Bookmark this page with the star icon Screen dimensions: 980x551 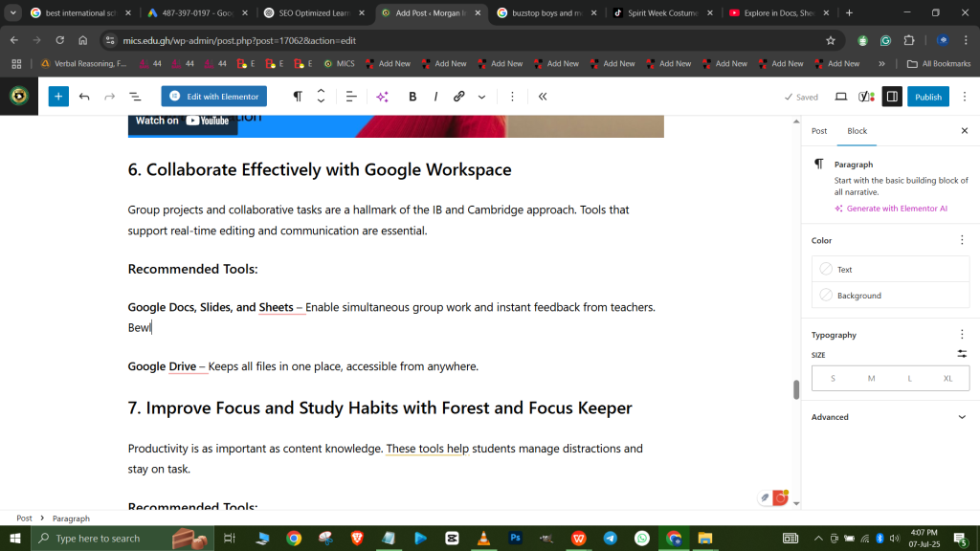(831, 40)
